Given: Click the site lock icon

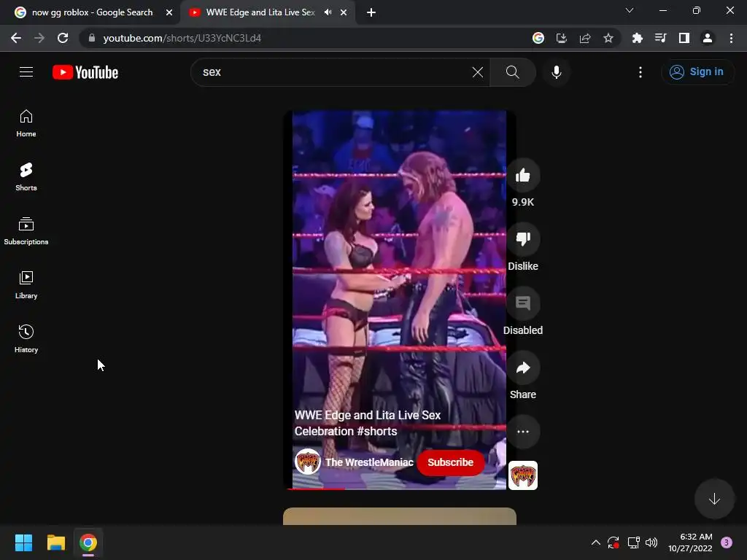Looking at the screenshot, I should pyautogui.click(x=92, y=38).
